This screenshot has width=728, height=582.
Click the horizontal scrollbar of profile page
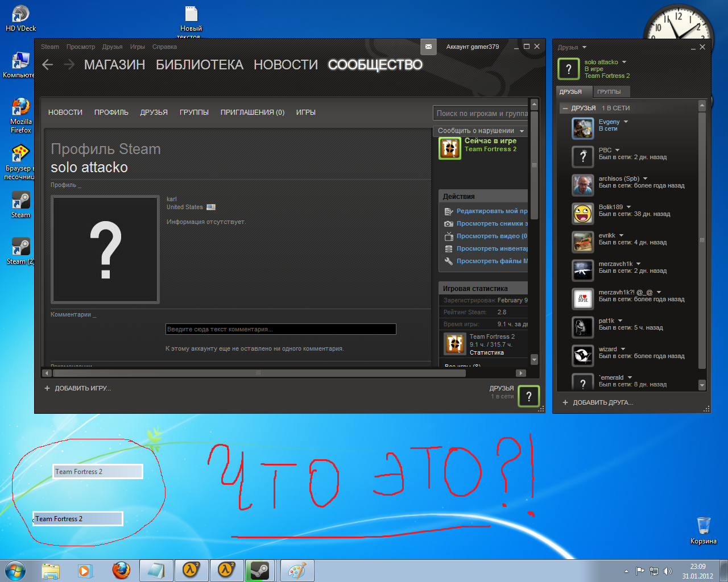[259, 373]
